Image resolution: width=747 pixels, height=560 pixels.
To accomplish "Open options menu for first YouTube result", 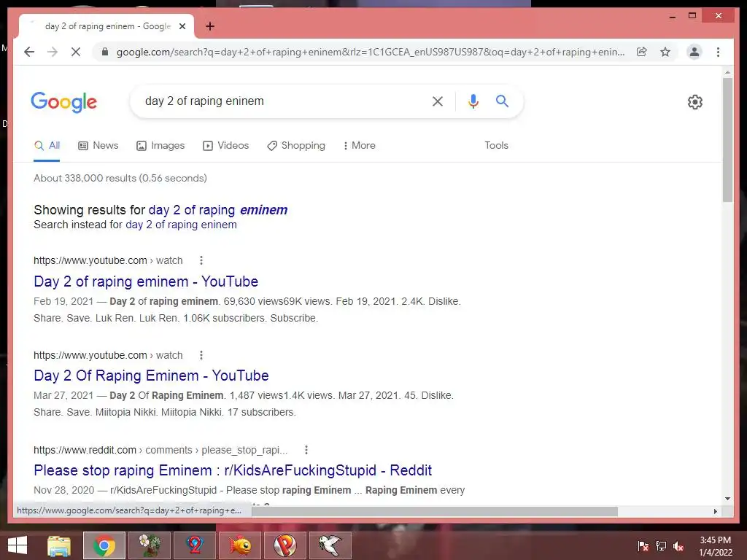I will 201,260.
